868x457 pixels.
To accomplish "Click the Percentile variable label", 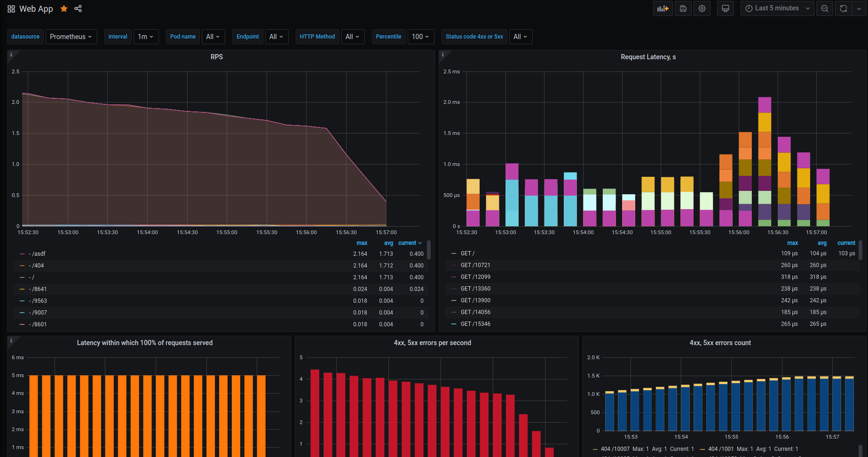I will [x=388, y=37].
